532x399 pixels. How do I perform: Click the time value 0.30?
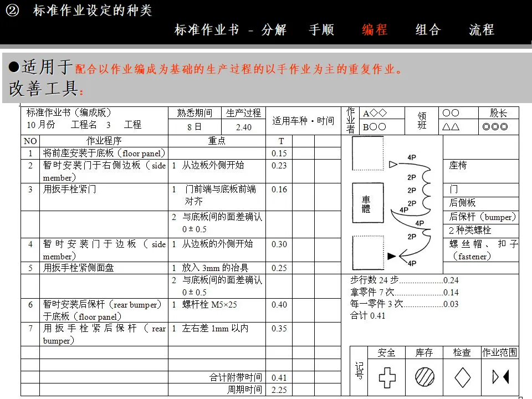pyautogui.click(x=279, y=244)
